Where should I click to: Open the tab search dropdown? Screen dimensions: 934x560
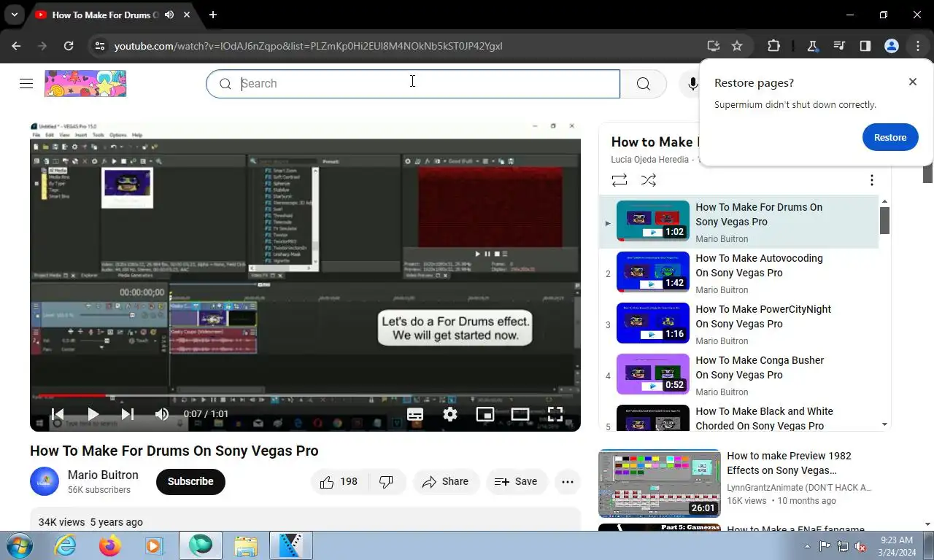click(14, 15)
